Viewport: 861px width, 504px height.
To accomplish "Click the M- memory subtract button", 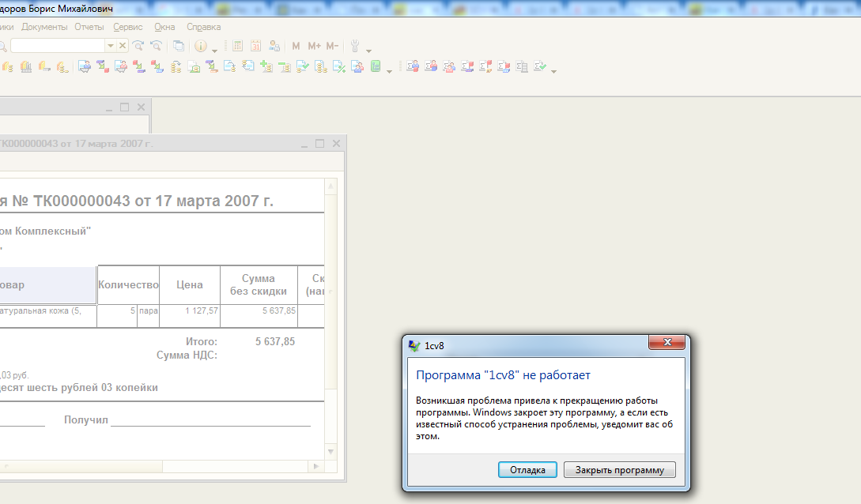I will coord(332,46).
